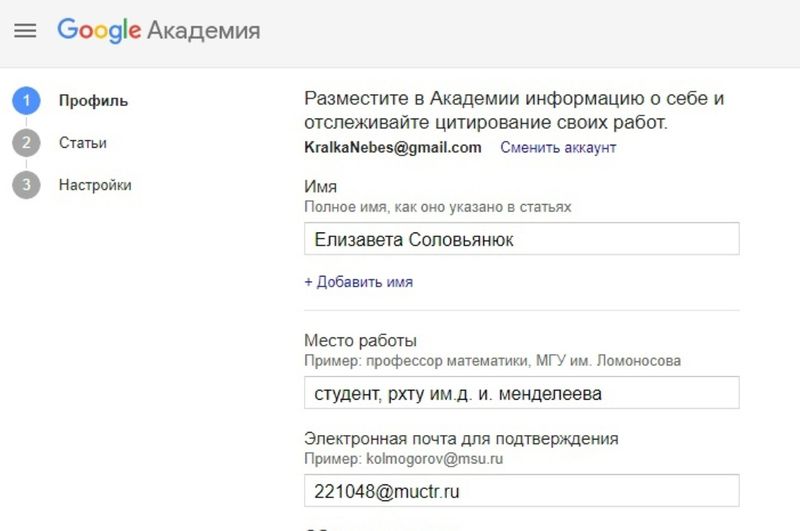Viewport: 800px width, 531px height.
Task: Select step 1 circle Профиль
Action: coord(26,100)
